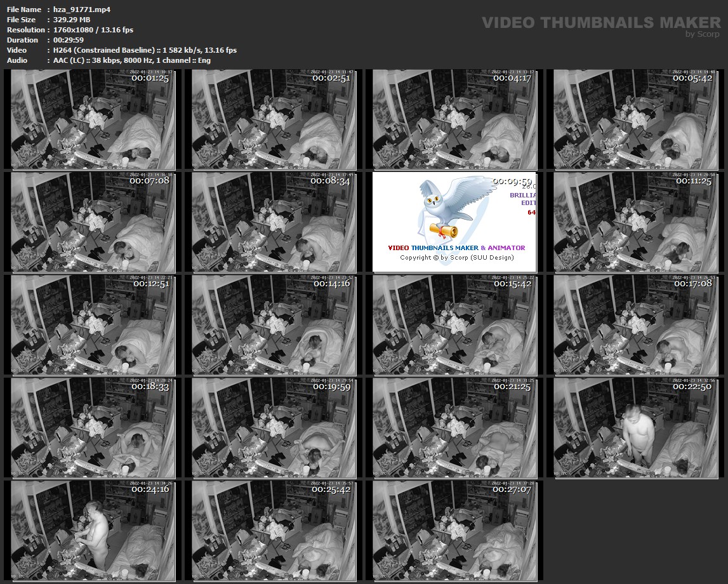Select the thumbnail stamped 00:12:51
728x584 pixels.
[93, 325]
